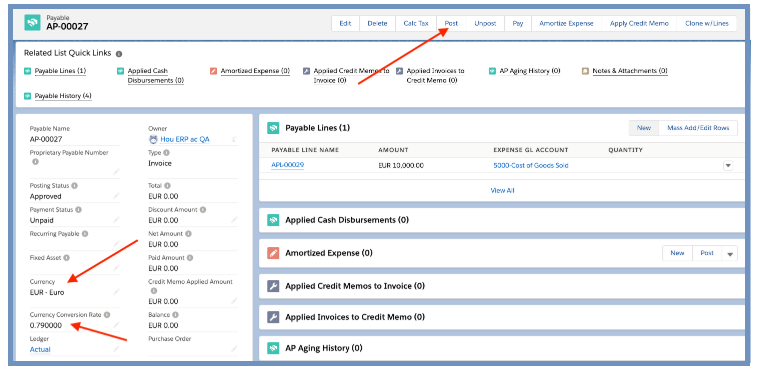Viewport: 757px width, 372px height.
Task: Open the Actual ledger link
Action: pos(40,349)
